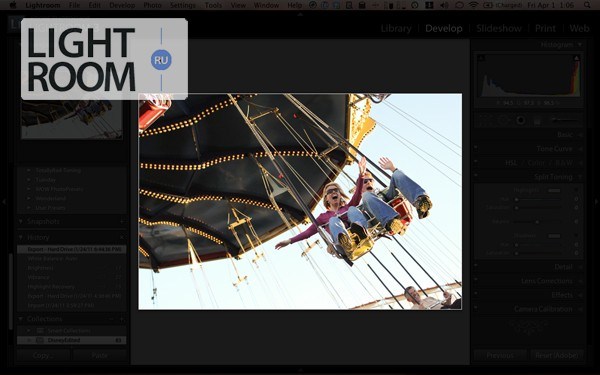The image size is (600, 375).
Task: Click the volume icon in the menu bar
Action: click(x=444, y=5)
